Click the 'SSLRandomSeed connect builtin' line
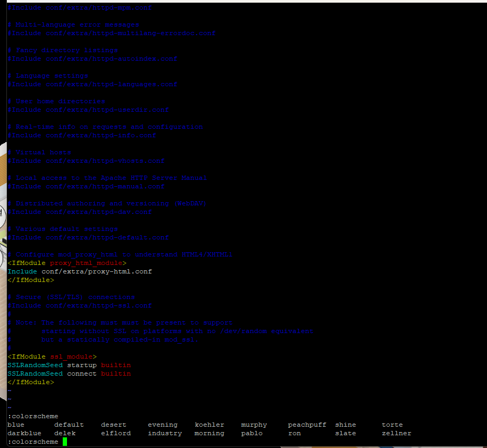Image resolution: width=487 pixels, height=448 pixels. coord(69,374)
